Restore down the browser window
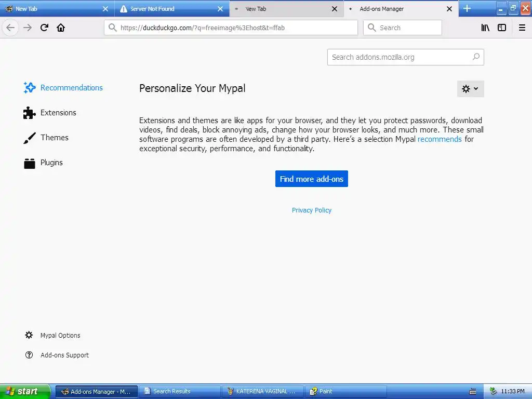 click(x=513, y=9)
